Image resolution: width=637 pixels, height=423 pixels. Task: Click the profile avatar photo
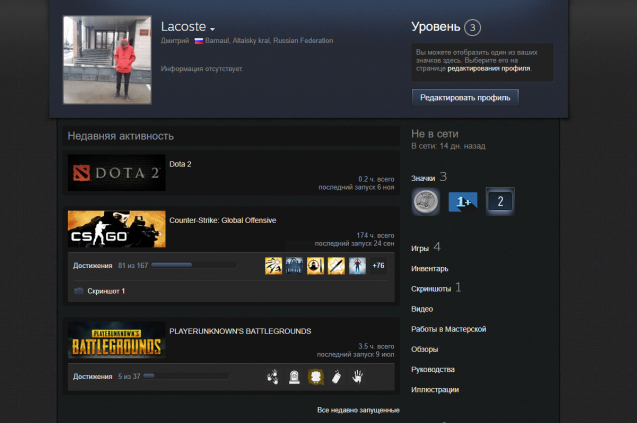107,60
